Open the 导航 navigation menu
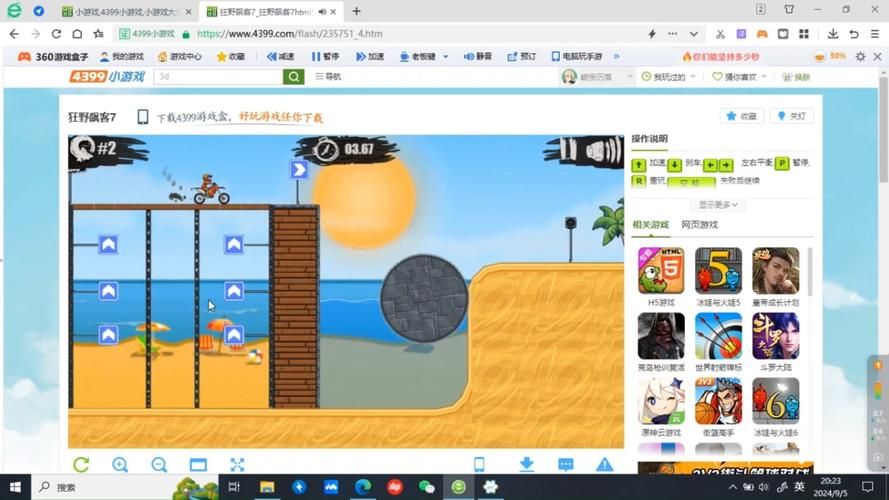The height and width of the screenshot is (500, 889). coord(328,77)
